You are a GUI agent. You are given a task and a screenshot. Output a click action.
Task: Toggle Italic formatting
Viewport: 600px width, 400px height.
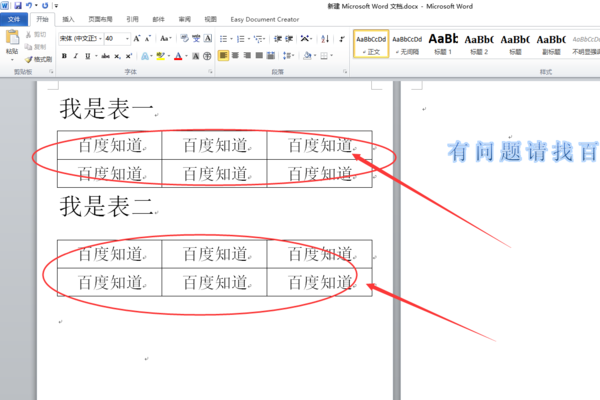(76, 56)
